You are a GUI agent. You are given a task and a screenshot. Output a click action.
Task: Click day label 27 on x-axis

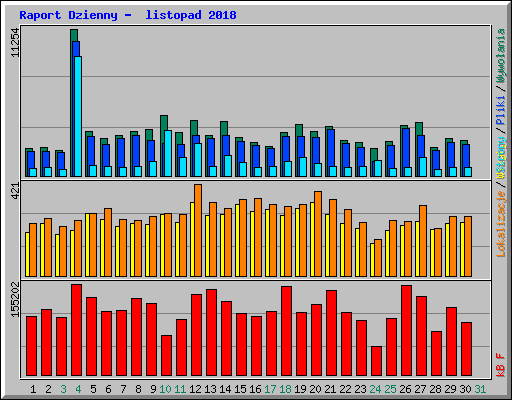420,389
